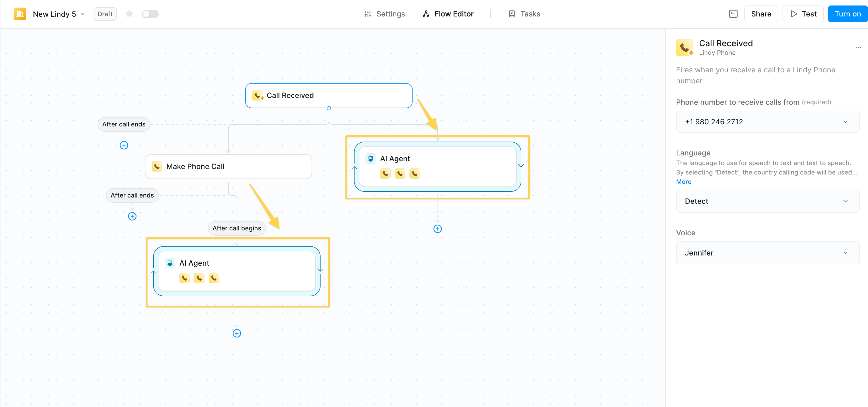Select the Call Received trigger node

click(x=329, y=96)
